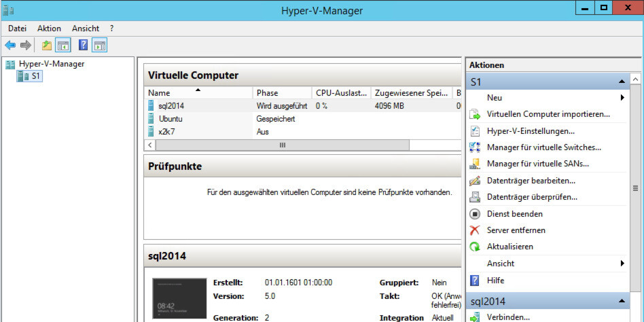
Task: Collapse the S1 actions section
Action: click(x=622, y=82)
